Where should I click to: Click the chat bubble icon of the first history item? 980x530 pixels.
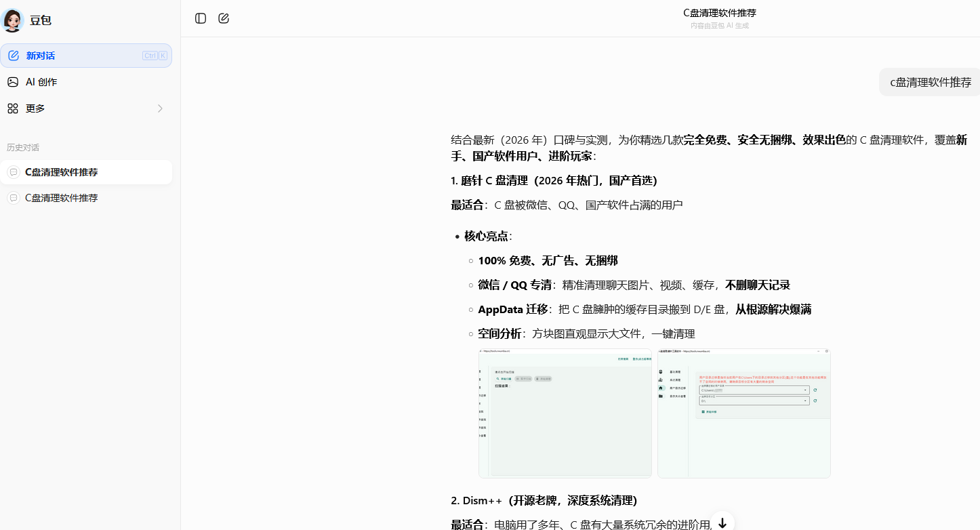(x=13, y=172)
